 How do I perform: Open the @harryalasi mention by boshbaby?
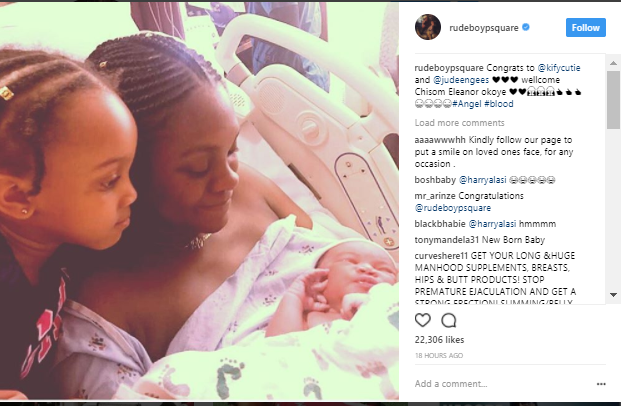[482, 180]
